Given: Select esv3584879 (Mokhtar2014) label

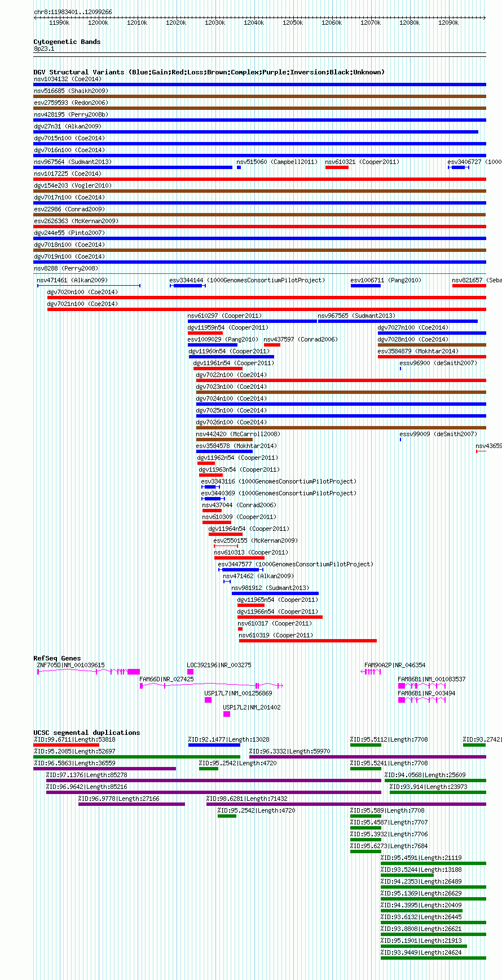Looking at the screenshot, I should (x=419, y=351).
